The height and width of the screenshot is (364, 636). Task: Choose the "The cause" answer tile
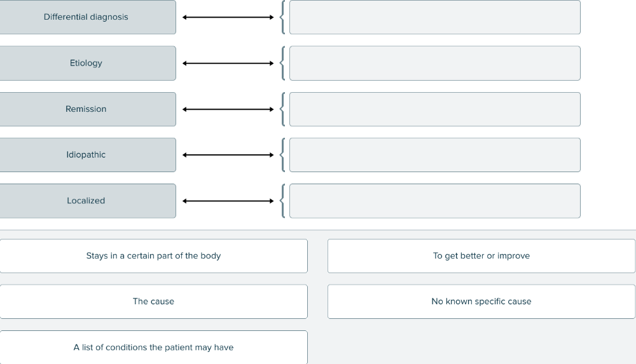(x=153, y=302)
